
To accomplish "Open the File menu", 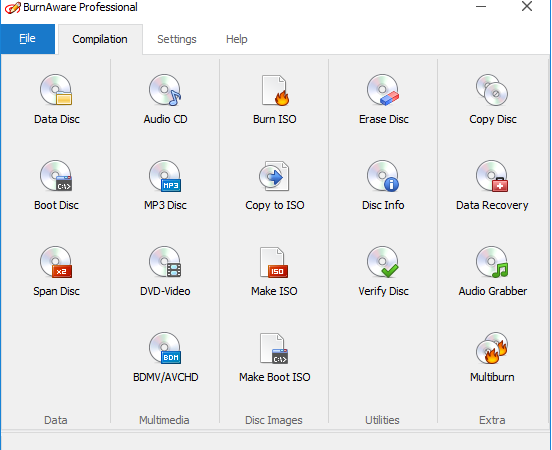I will click(x=27, y=39).
